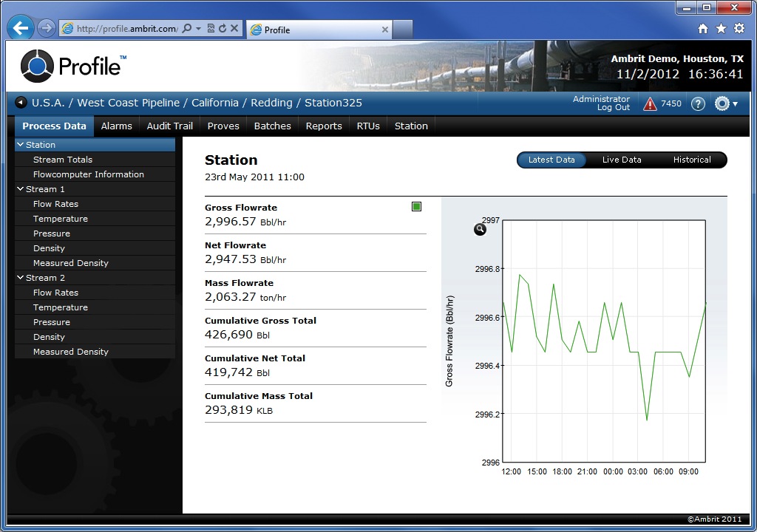Viewport: 757px width, 532px height.
Task: Open the settings gear dropdown arrow
Action: (x=735, y=103)
